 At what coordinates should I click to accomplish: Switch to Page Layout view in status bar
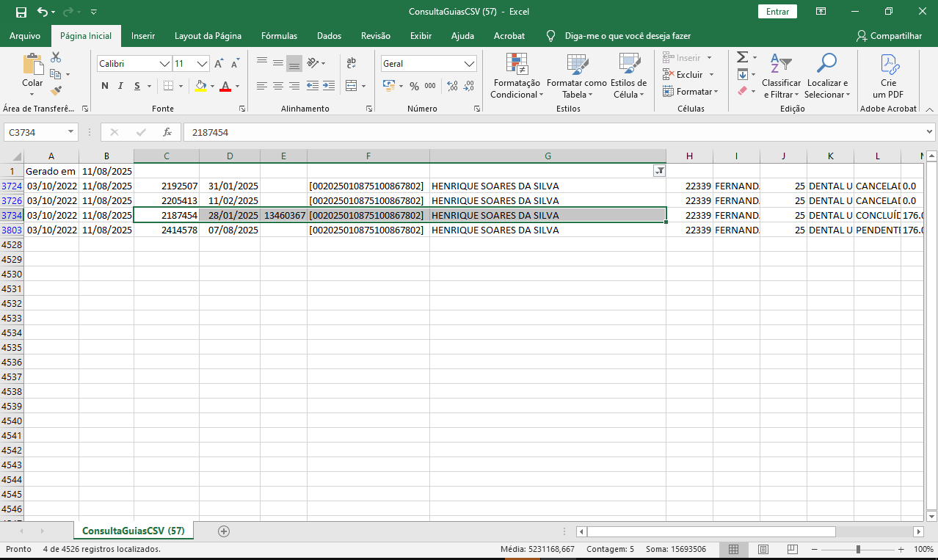[763, 549]
